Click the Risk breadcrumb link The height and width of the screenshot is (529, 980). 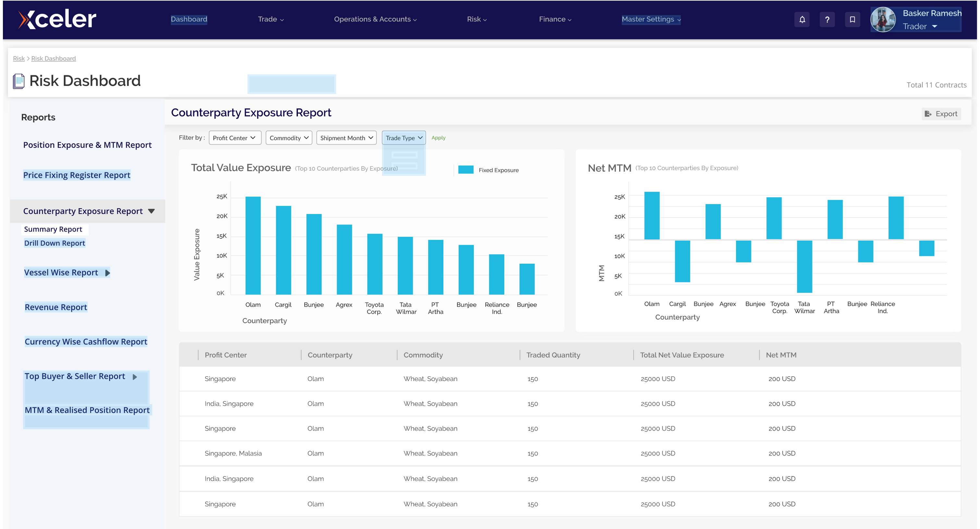click(18, 58)
